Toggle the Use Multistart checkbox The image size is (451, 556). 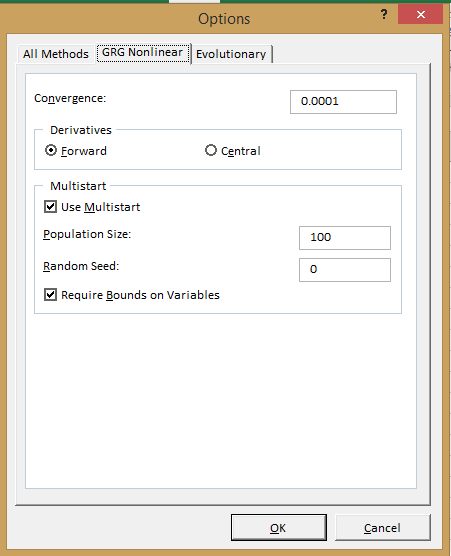click(50, 206)
